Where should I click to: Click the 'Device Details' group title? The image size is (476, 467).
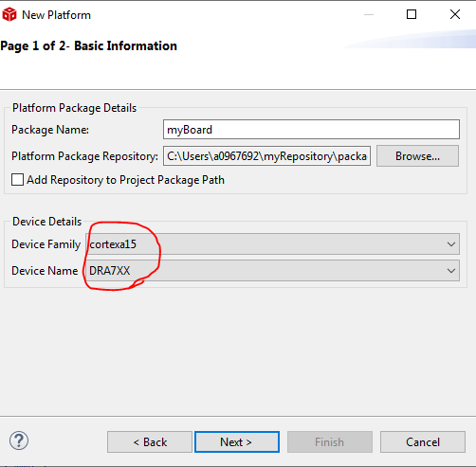tap(47, 222)
